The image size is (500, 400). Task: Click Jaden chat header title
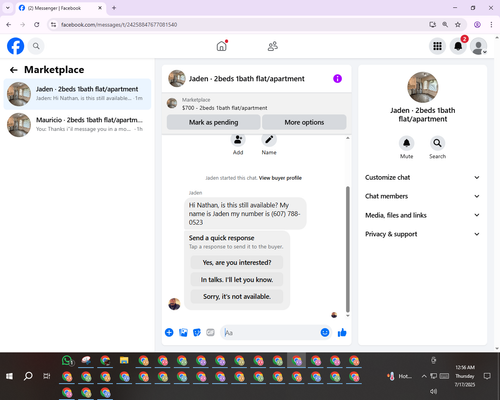247,79
